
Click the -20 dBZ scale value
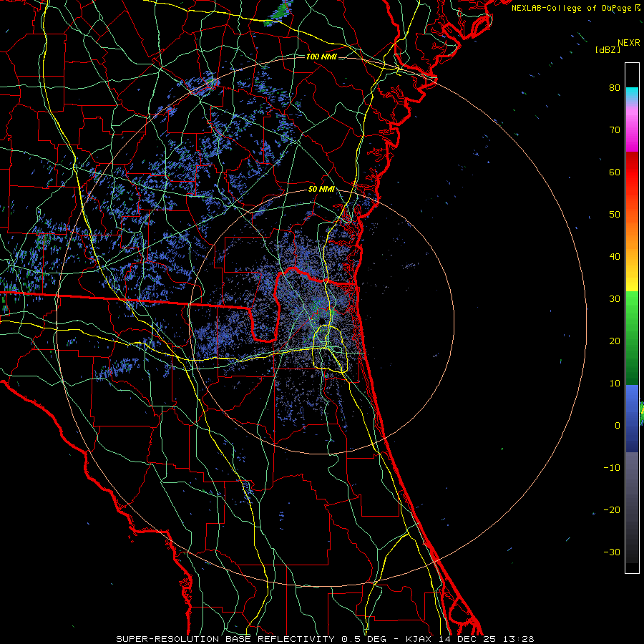tap(612, 509)
